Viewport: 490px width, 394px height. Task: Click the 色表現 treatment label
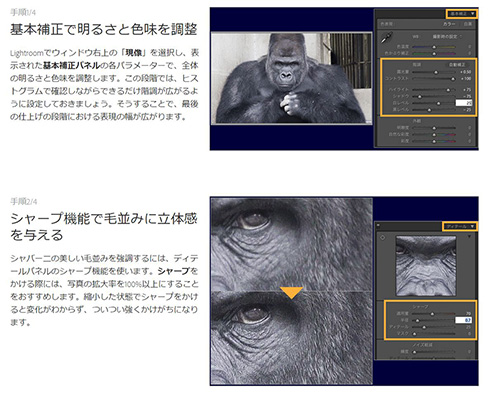387,24
